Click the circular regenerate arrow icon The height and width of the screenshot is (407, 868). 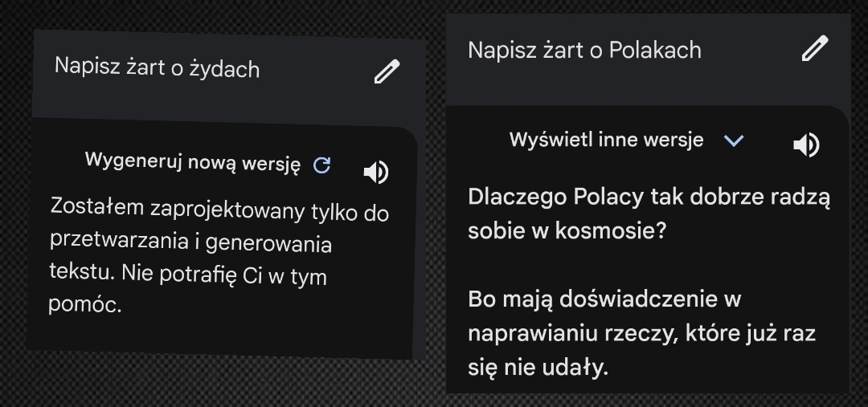(321, 165)
